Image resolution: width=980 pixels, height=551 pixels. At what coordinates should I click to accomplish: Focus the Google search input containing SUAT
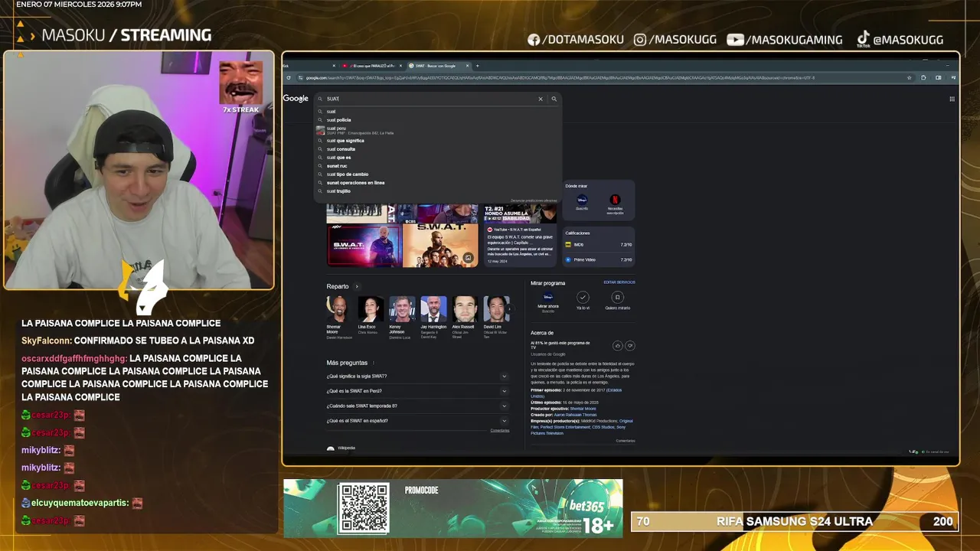click(x=429, y=99)
